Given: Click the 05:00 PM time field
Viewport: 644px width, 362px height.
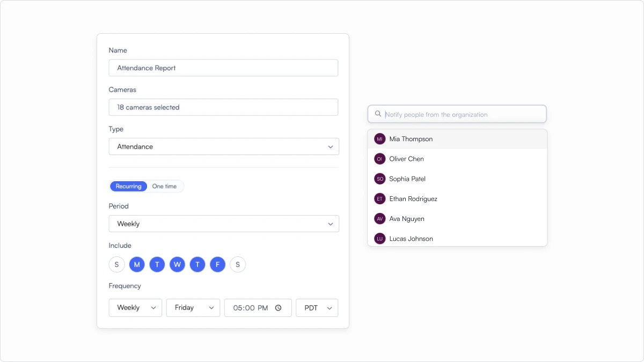Looking at the screenshot, I should 258,308.
